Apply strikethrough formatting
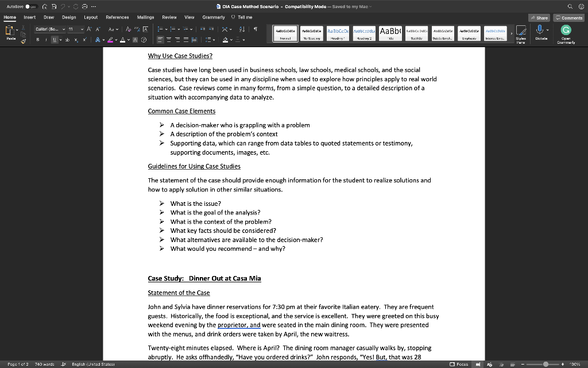This screenshot has height=368, width=588. tap(66, 39)
